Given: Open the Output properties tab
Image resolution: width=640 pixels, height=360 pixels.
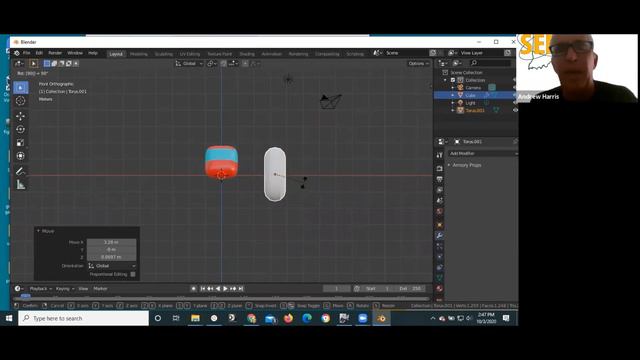Looking at the screenshot, I should pos(440,179).
